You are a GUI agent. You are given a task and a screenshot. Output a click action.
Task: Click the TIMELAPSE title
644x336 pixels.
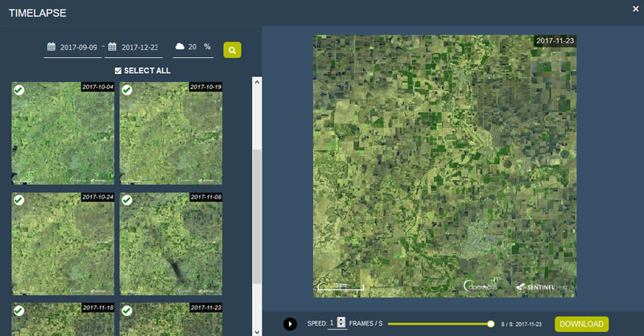(x=37, y=13)
